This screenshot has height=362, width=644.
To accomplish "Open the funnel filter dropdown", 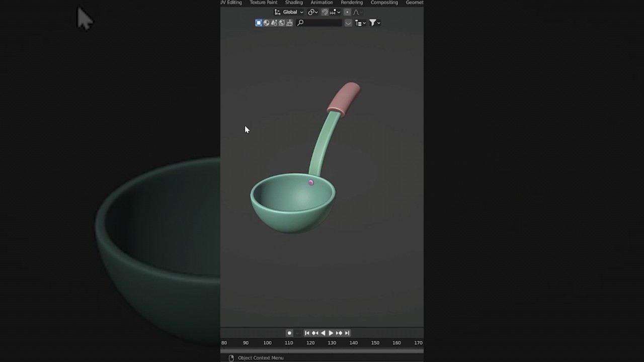I will pyautogui.click(x=375, y=23).
